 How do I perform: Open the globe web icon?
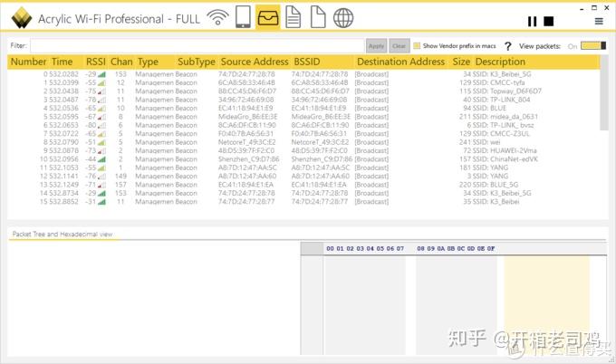343,18
